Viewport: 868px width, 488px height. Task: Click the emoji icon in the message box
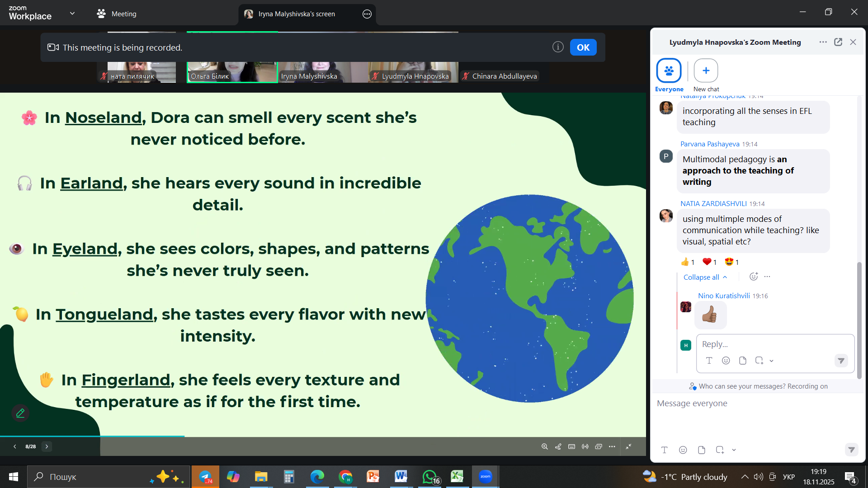[x=683, y=450]
